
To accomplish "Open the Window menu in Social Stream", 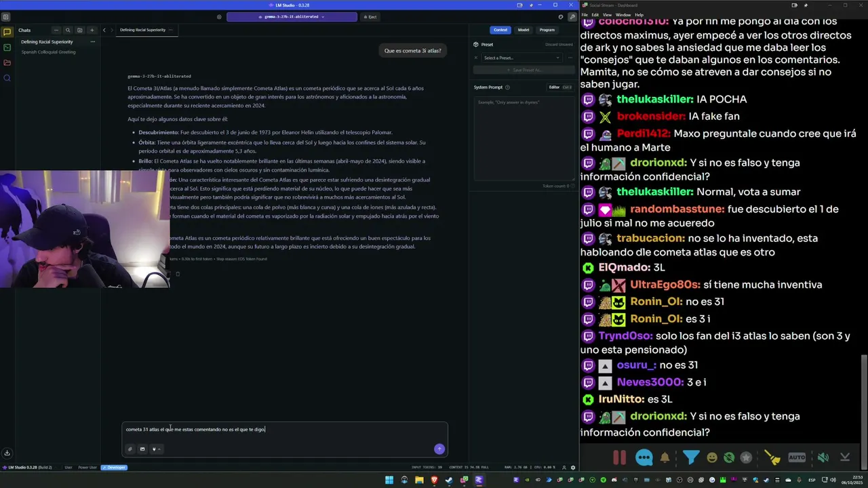I will pos(623,14).
